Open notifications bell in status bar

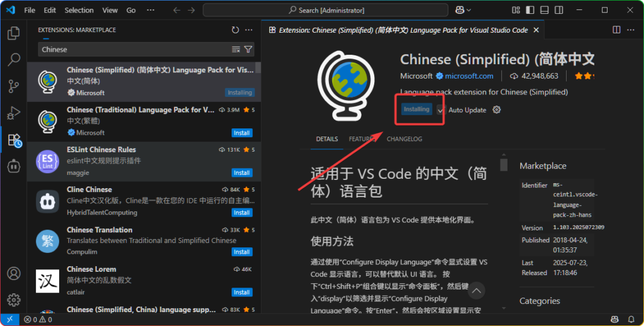coord(631,320)
